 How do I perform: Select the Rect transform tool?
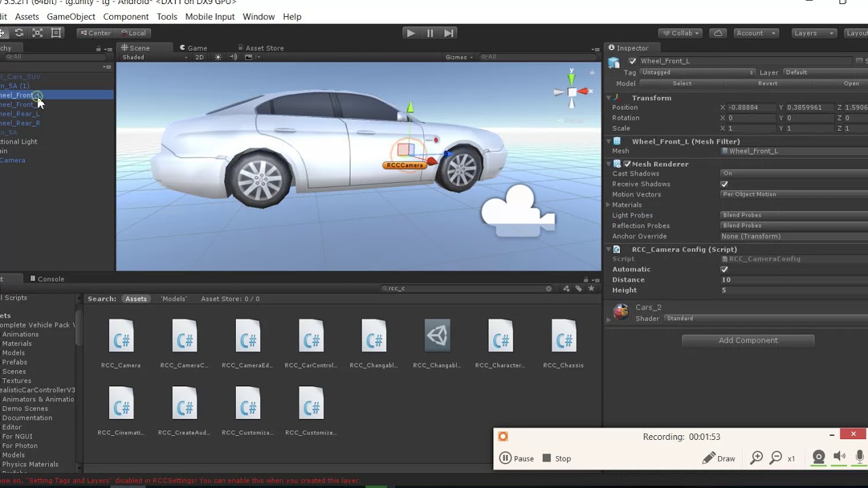56,33
